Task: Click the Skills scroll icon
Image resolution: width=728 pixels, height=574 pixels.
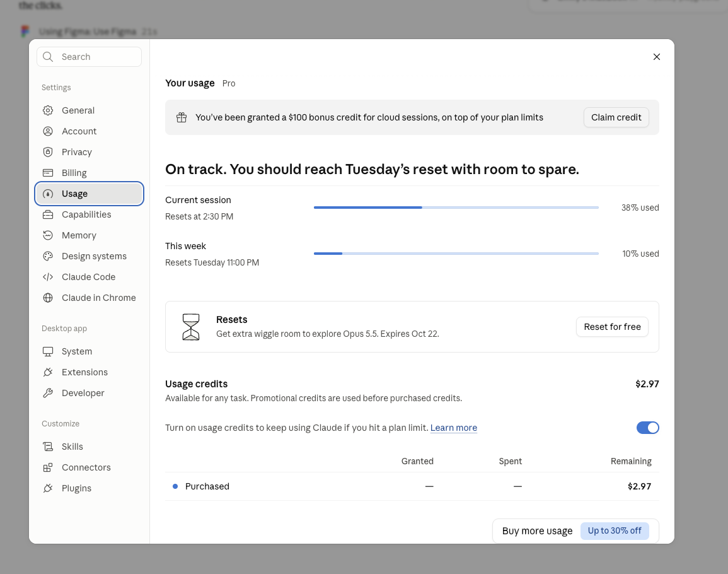Action: [x=48, y=447]
